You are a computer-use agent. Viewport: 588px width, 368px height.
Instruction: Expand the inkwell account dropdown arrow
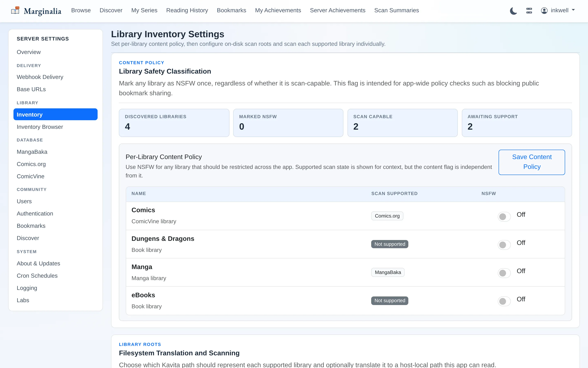coord(573,10)
